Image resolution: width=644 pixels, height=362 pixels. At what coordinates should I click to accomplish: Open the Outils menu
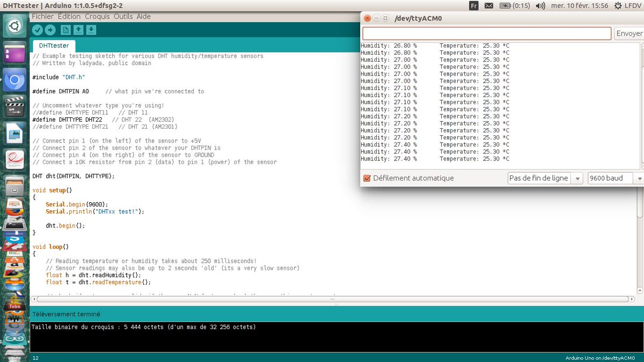(x=123, y=17)
